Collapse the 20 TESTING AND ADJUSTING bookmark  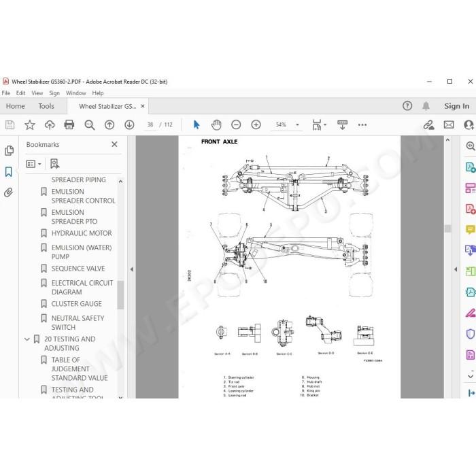pyautogui.click(x=27, y=339)
